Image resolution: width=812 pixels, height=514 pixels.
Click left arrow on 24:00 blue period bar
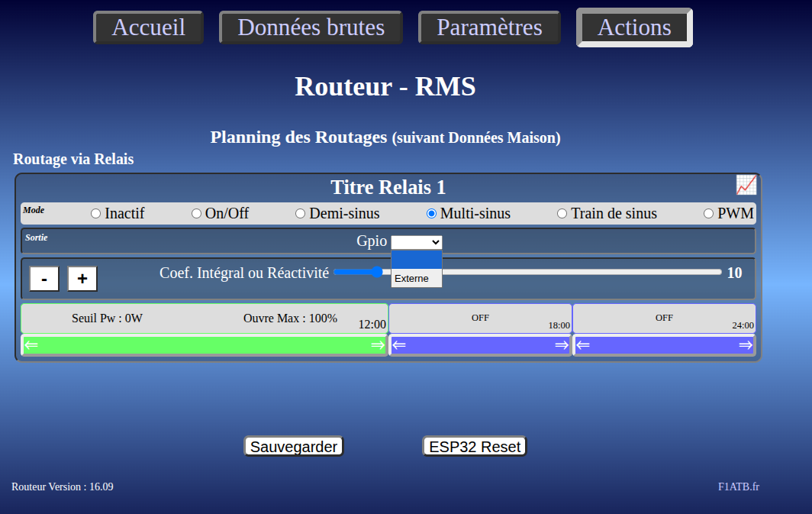(x=582, y=345)
